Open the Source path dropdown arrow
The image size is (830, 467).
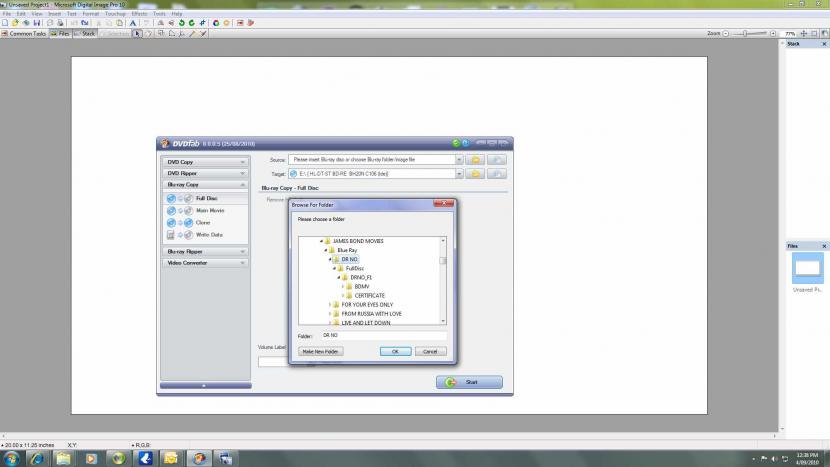pyautogui.click(x=458, y=160)
